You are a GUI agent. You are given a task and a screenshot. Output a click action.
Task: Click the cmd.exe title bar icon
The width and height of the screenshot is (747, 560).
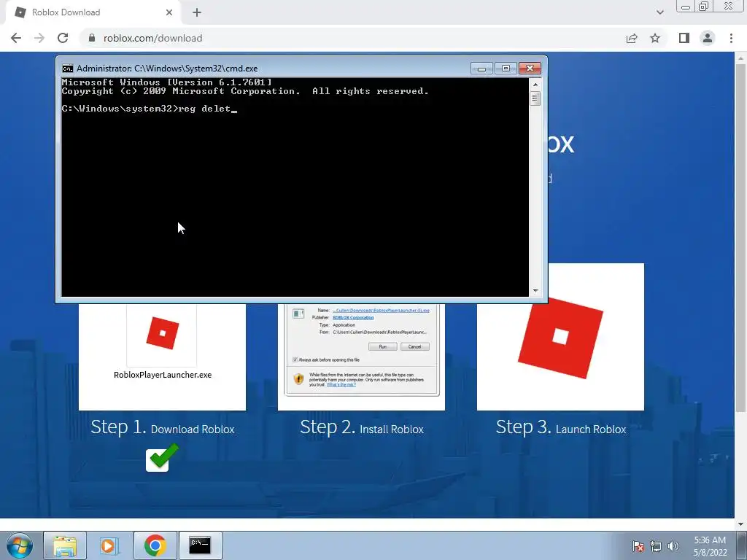pos(68,69)
